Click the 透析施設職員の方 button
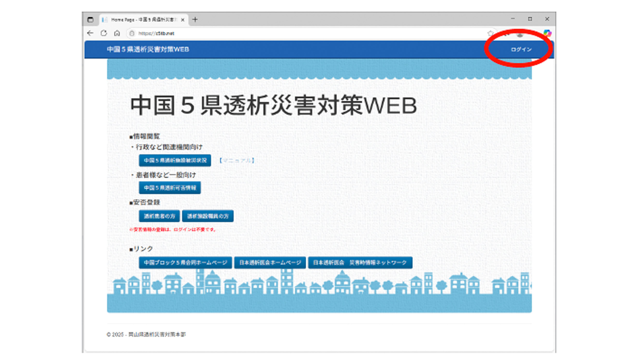The height and width of the screenshot is (364, 619). pyautogui.click(x=208, y=216)
